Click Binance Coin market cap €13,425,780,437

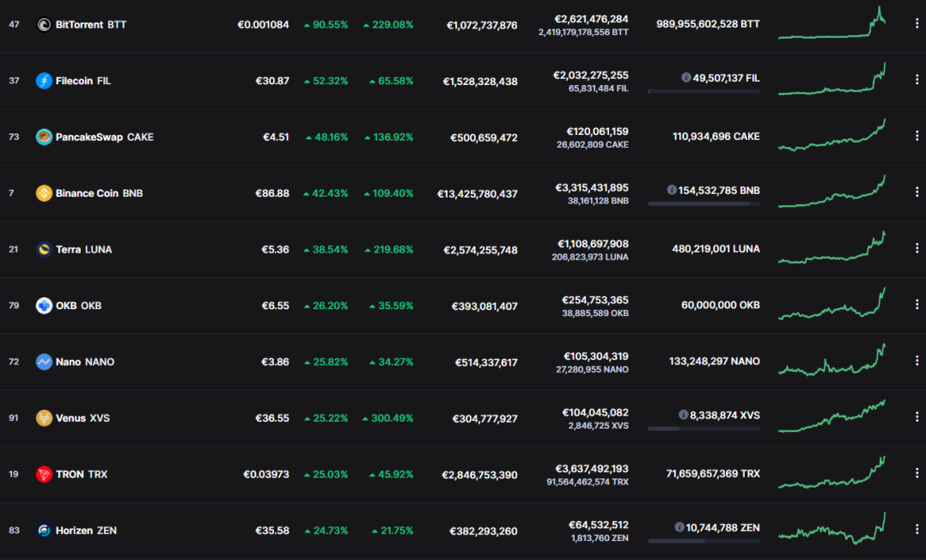click(478, 194)
